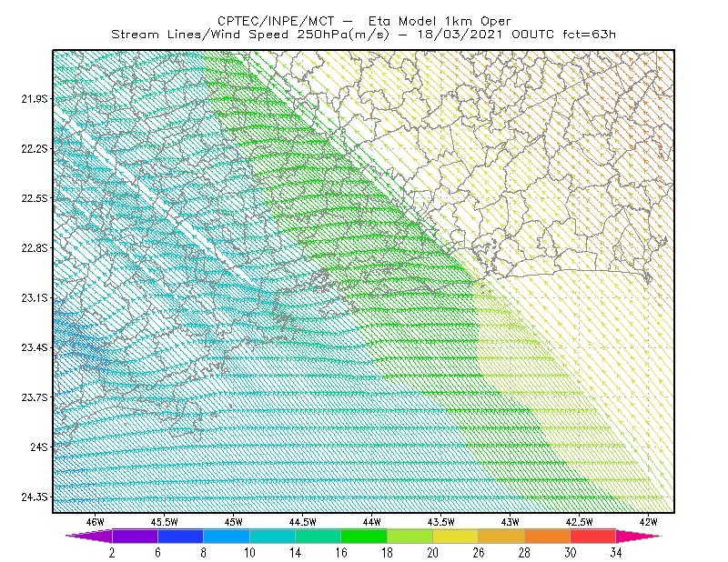Click the orange 28-30 legend swatch

548,536
